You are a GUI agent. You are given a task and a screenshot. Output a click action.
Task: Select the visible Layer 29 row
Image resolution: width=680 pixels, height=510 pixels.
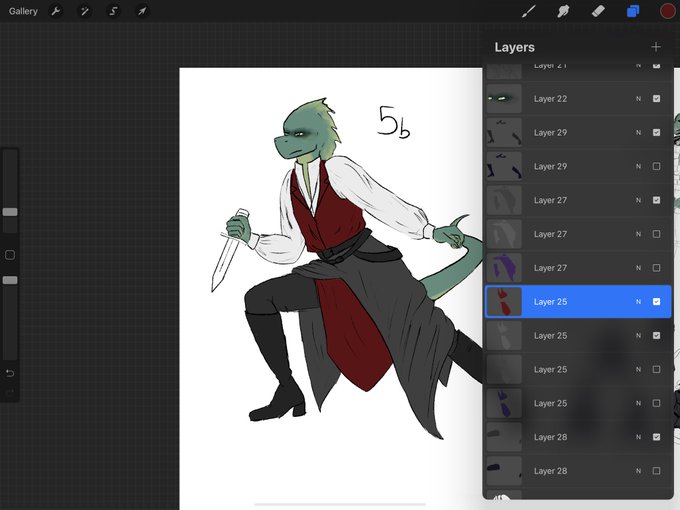(578, 133)
